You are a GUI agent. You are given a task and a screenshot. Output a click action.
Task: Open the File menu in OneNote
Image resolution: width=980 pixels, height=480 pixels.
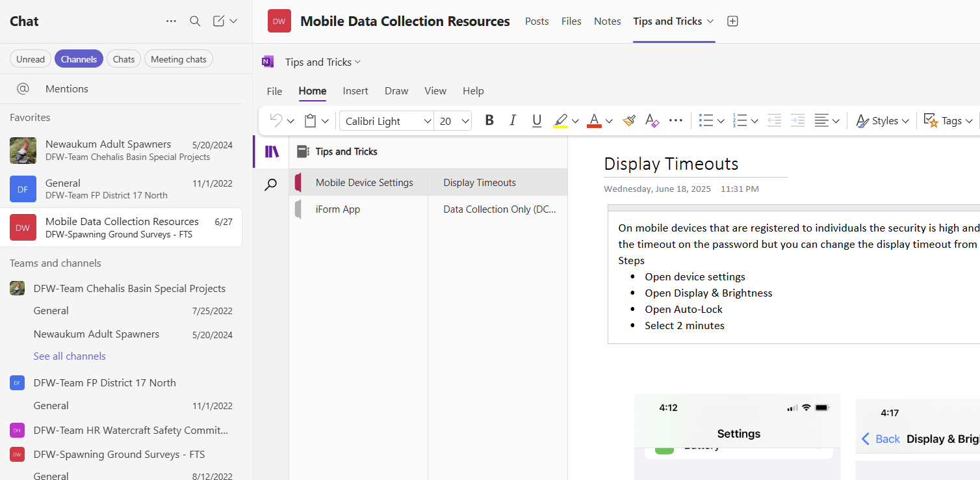coord(275,91)
